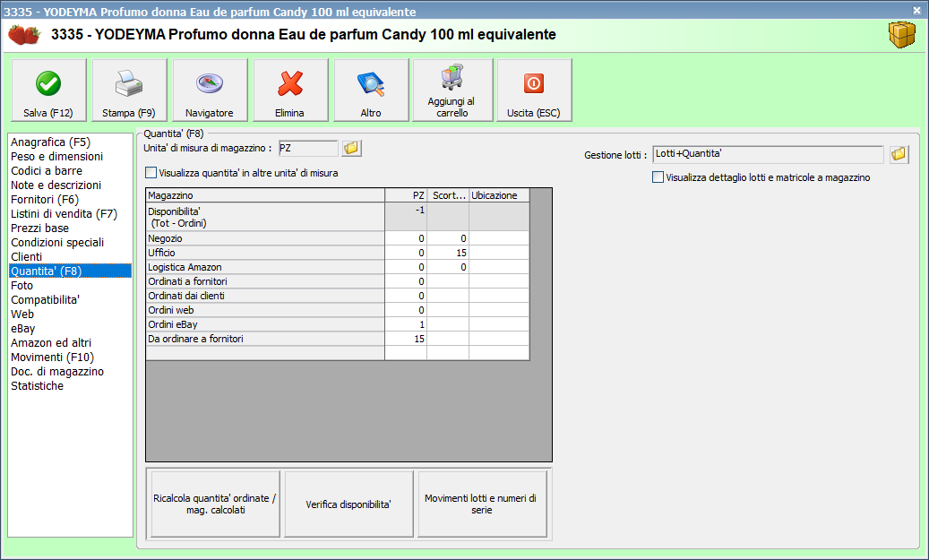The height and width of the screenshot is (560, 929).
Task: Go to Fornitori (F6) section
Action: click(70, 199)
